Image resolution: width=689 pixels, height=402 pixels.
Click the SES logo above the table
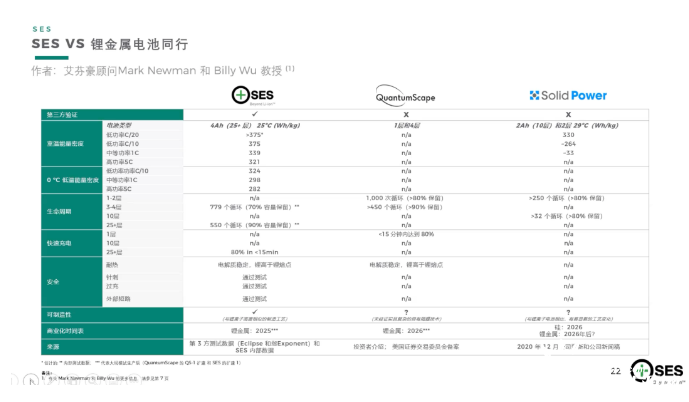tap(253, 95)
